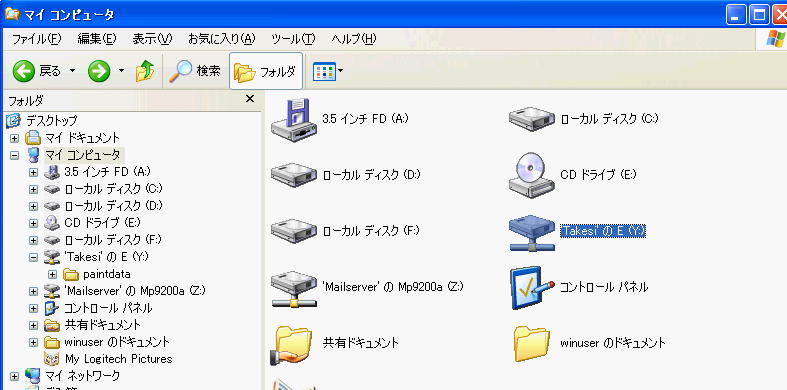Expand winuser のドキュメント tree node

[x=33, y=343]
